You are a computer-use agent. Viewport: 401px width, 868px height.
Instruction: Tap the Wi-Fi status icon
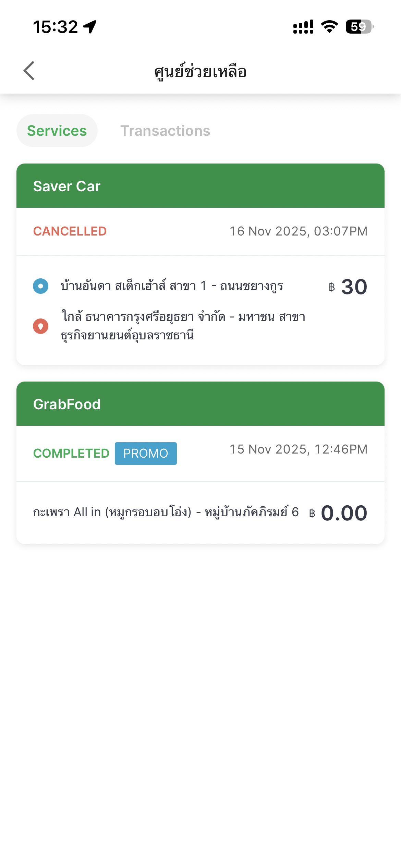[329, 27]
